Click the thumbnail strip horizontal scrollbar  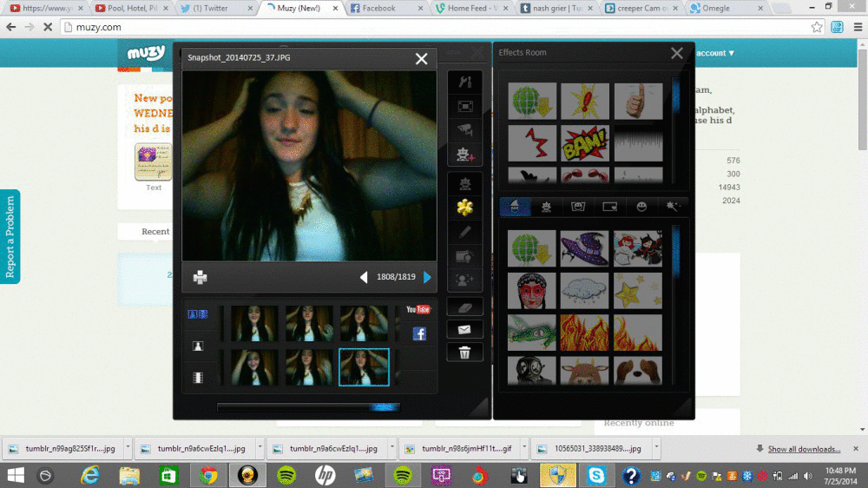pyautogui.click(x=308, y=406)
